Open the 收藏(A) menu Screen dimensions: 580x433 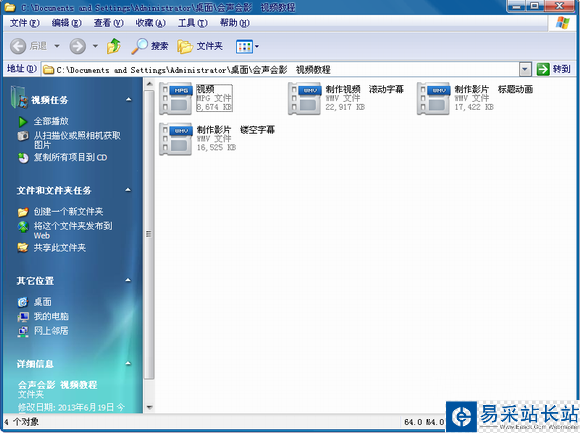coord(150,23)
